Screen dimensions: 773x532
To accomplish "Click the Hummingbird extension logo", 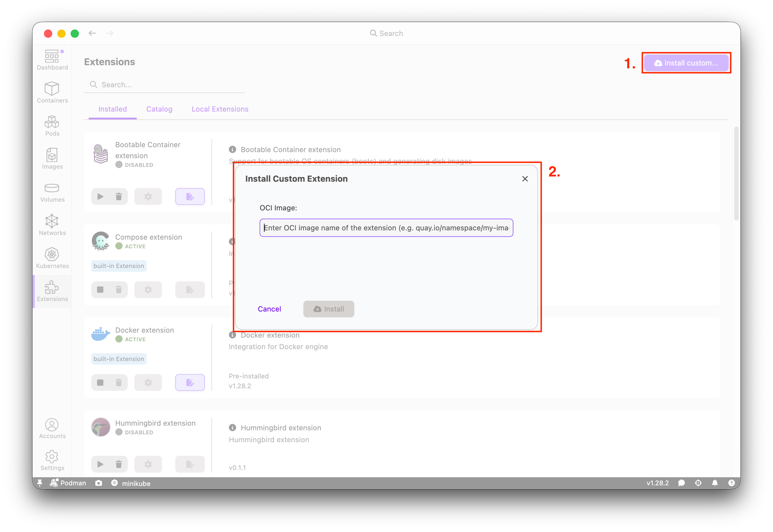I will [100, 427].
